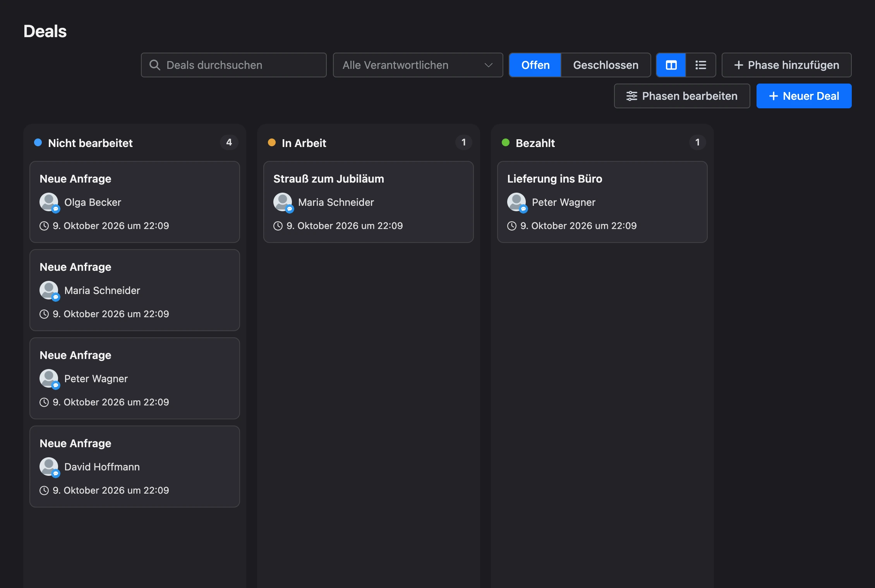Image resolution: width=875 pixels, height=588 pixels.
Task: Open Neue Anfrage deal from David Hoffmann
Action: 135,467
